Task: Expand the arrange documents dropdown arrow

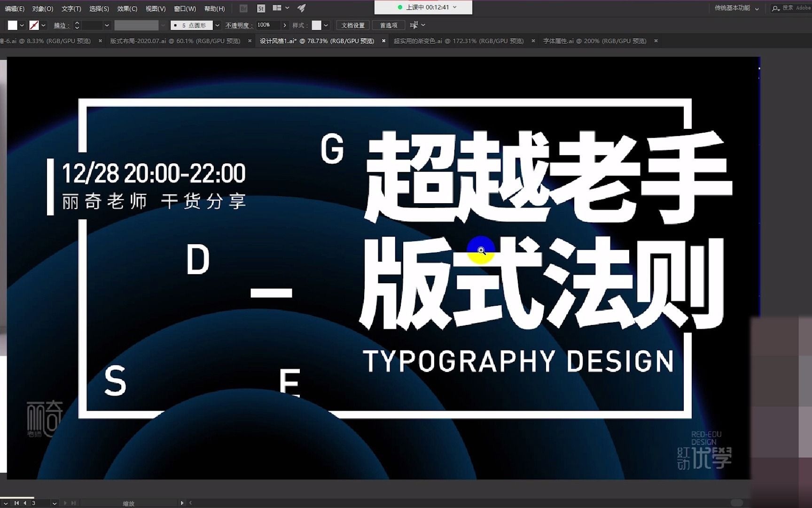Action: [287, 8]
